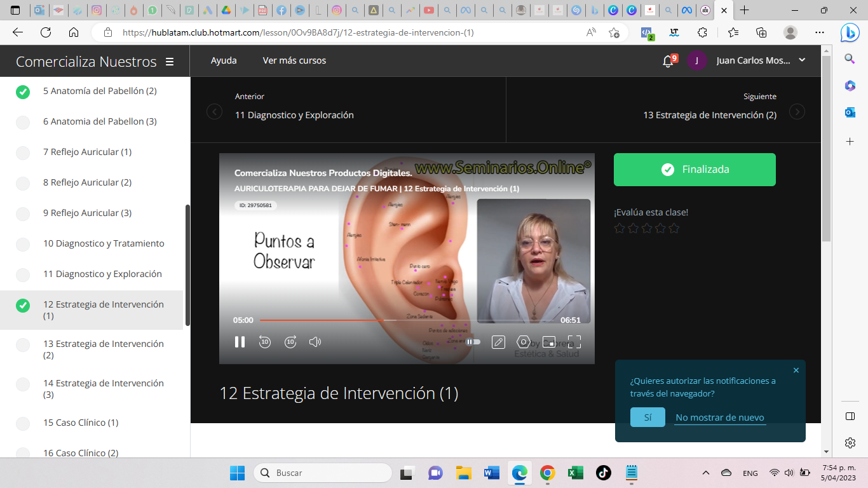The height and width of the screenshot is (488, 868).
Task: Click the green Finalizada button
Action: 695,170
